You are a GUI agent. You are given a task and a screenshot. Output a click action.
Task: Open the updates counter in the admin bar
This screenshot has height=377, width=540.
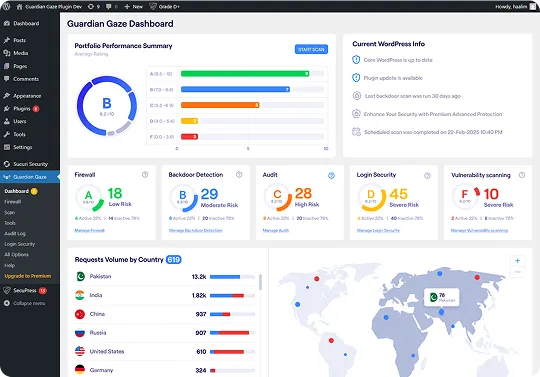[x=94, y=7]
